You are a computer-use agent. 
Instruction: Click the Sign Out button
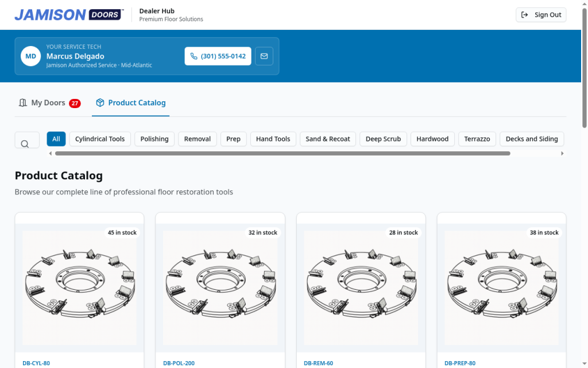(541, 14)
